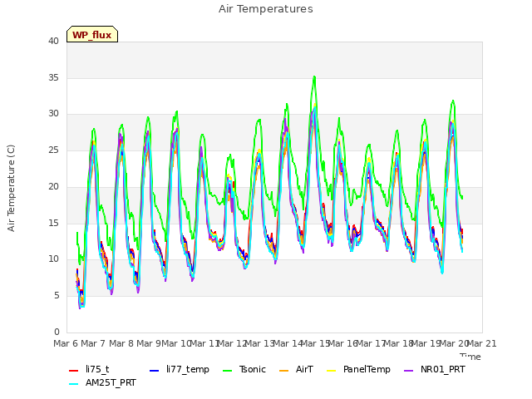The width and height of the screenshot is (532, 399).
Task: Click the WP_flux annotation box
Action: 92,34
